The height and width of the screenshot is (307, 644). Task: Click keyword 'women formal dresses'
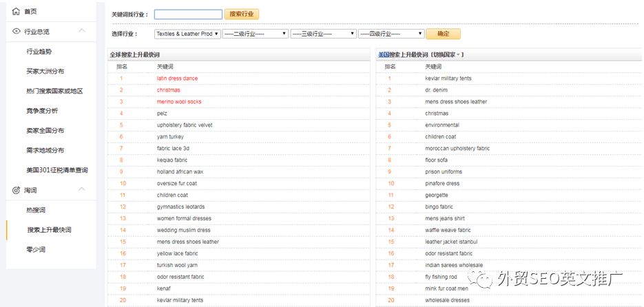[x=183, y=218]
